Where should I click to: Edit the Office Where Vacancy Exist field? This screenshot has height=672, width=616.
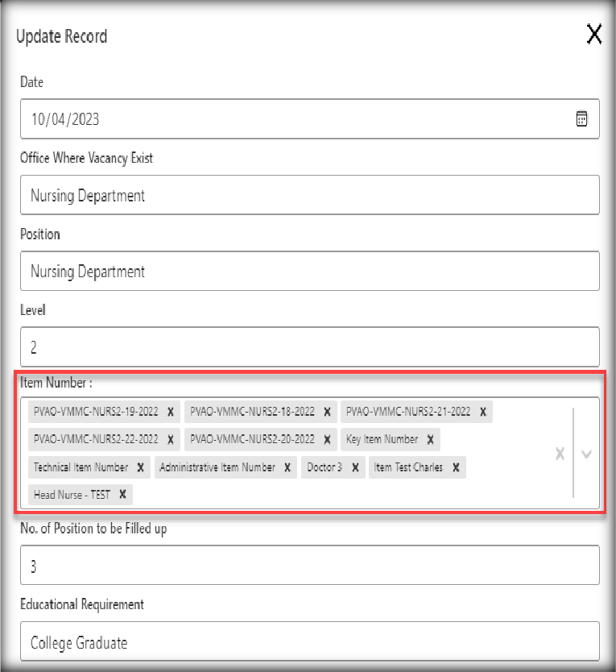pos(309,195)
